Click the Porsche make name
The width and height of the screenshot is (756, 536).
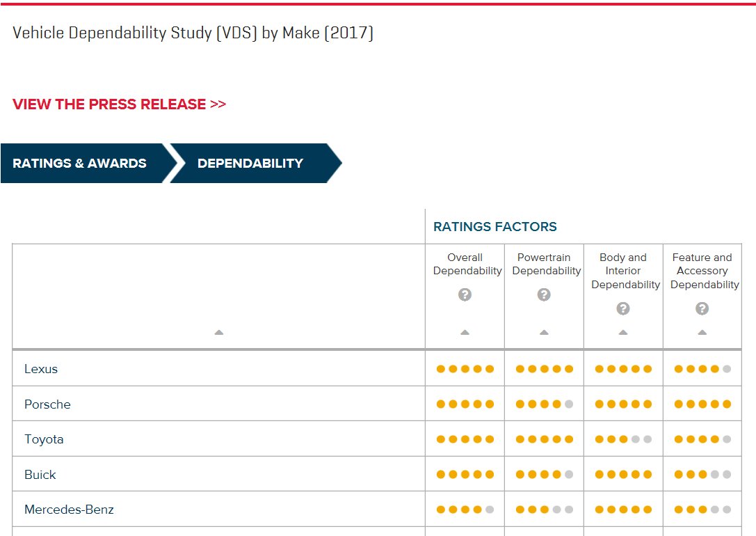pyautogui.click(x=47, y=404)
